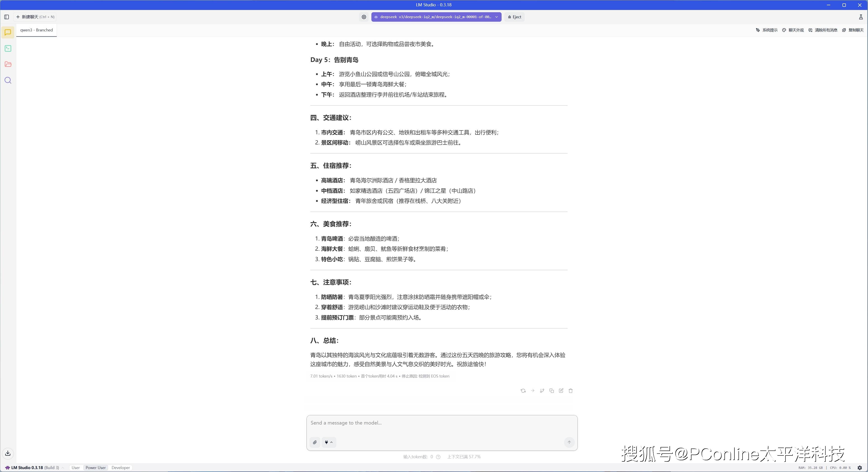Toggle the left sidebar panel

coord(6,17)
